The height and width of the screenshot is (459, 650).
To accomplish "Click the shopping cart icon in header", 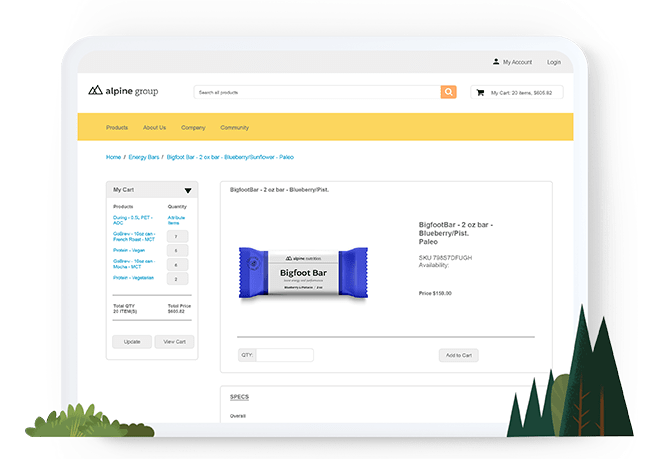I will [x=480, y=92].
